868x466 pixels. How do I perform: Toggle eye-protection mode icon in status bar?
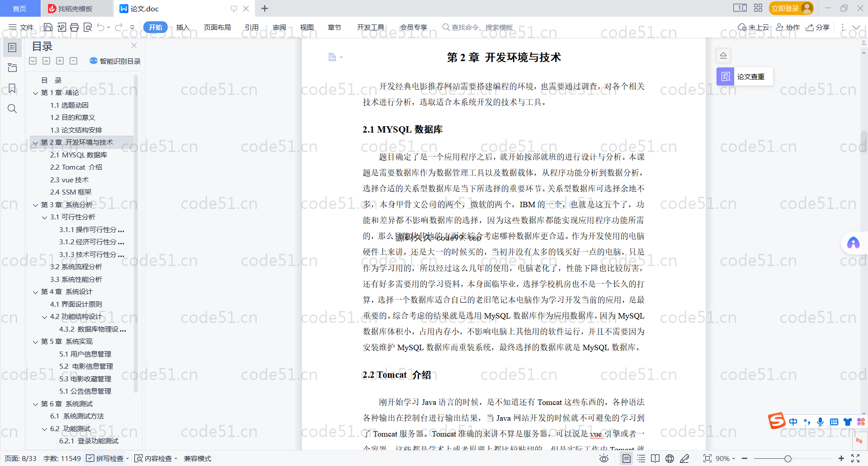pyautogui.click(x=604, y=458)
